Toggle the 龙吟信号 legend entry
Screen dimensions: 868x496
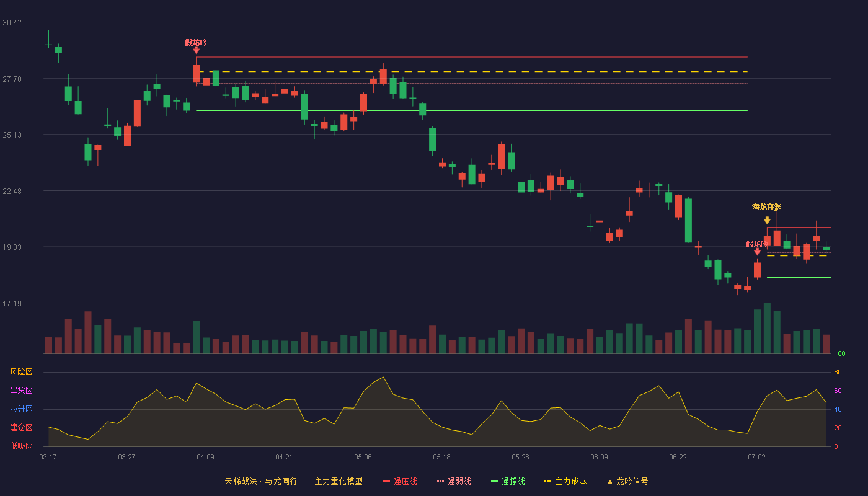coord(627,481)
